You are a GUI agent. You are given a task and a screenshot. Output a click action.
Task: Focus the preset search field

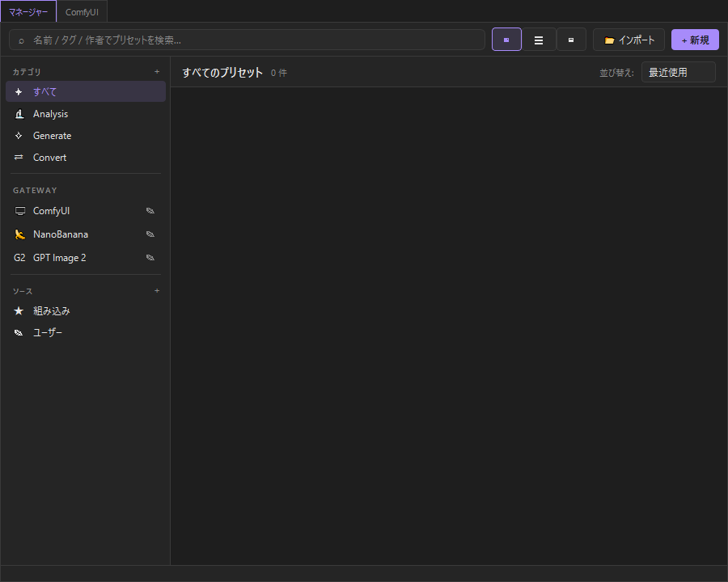247,40
